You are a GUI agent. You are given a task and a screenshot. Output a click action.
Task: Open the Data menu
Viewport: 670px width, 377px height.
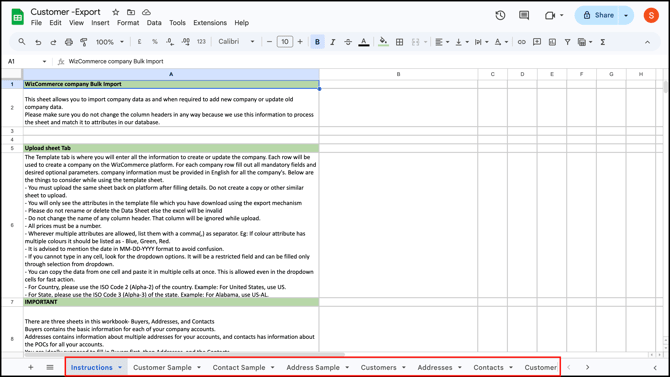pyautogui.click(x=154, y=23)
